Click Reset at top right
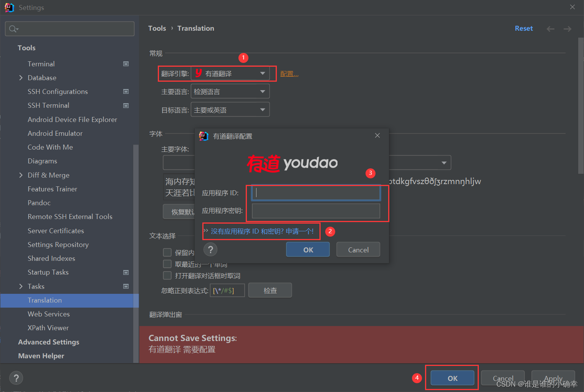 524,28
